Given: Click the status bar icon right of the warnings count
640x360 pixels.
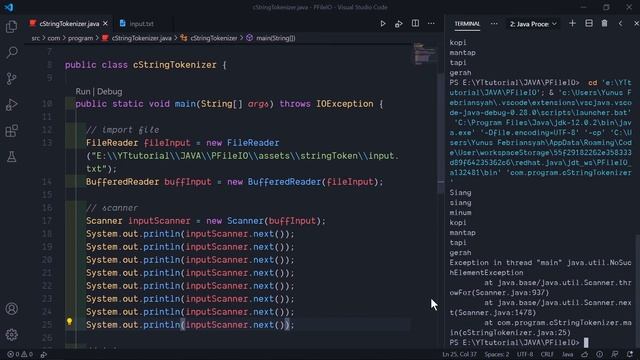Looking at the screenshot, I should [x=43, y=354].
